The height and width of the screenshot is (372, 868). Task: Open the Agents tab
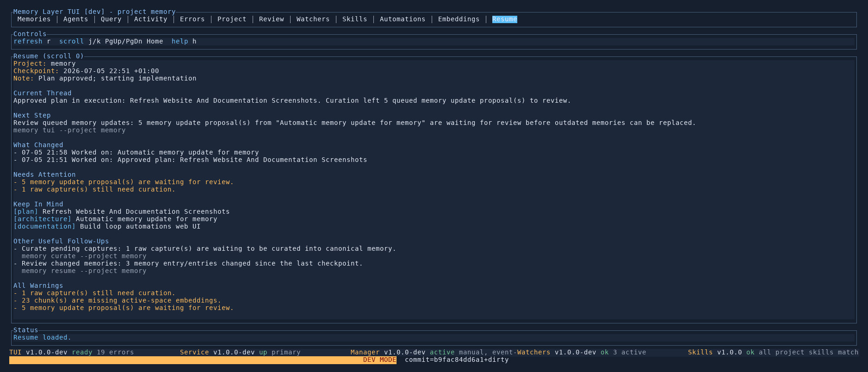[75, 19]
